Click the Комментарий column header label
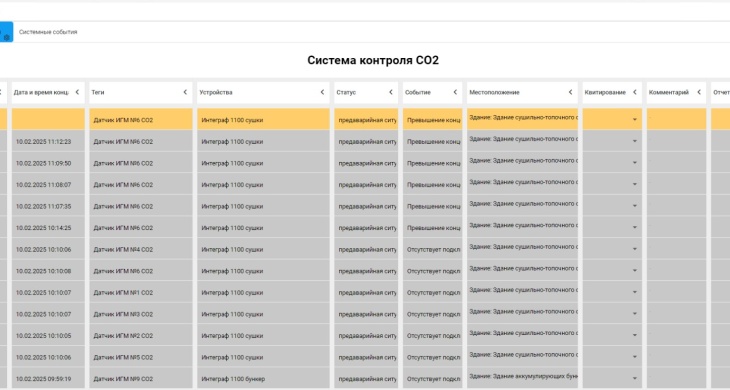Viewport: 730px width, 390px height. (x=669, y=93)
